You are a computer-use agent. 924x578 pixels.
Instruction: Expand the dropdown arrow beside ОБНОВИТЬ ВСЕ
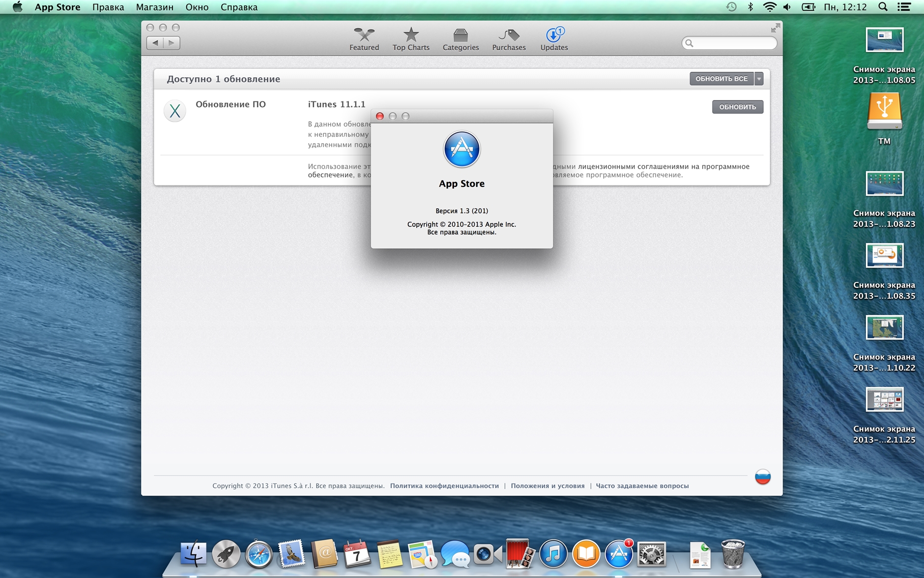759,79
